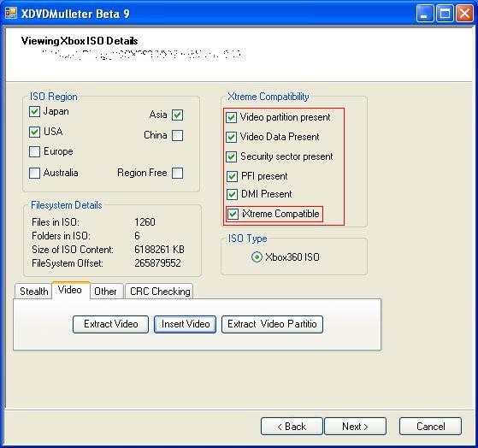Cancel the wizard

click(x=430, y=426)
